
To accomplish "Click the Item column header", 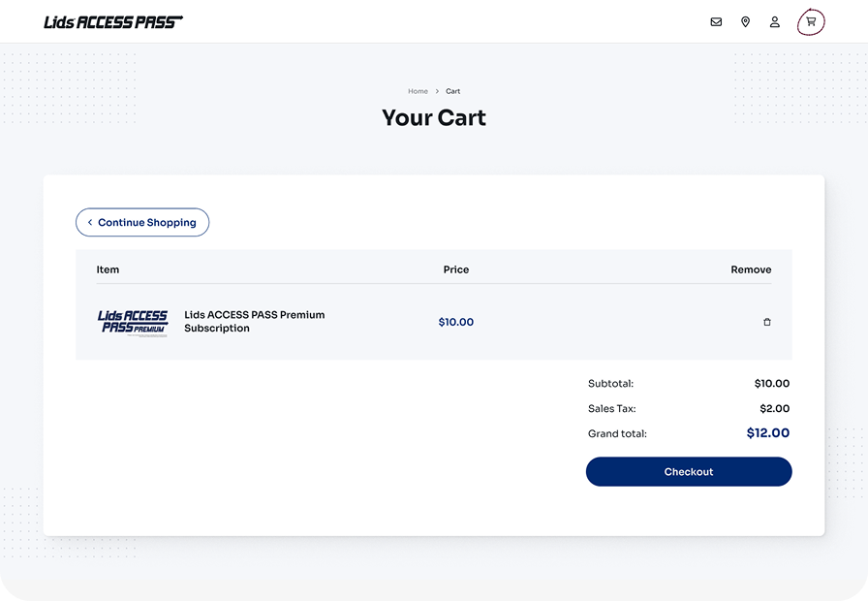I will click(x=108, y=269).
